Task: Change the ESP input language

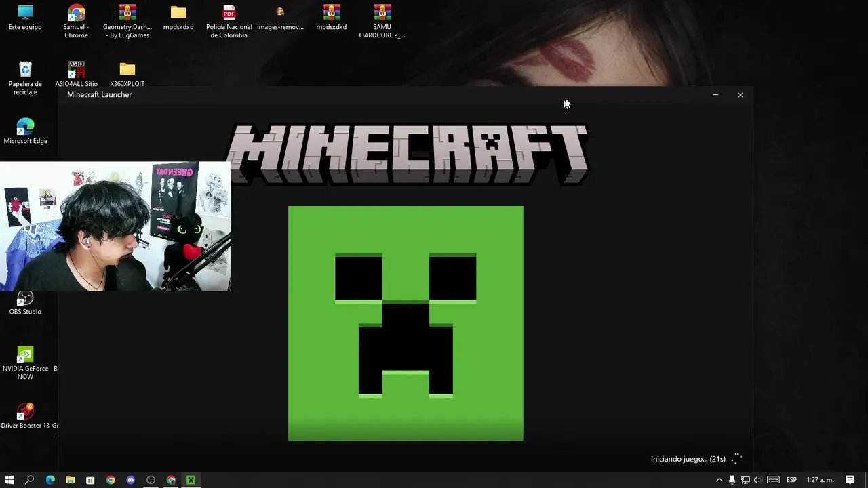Action: point(791,480)
